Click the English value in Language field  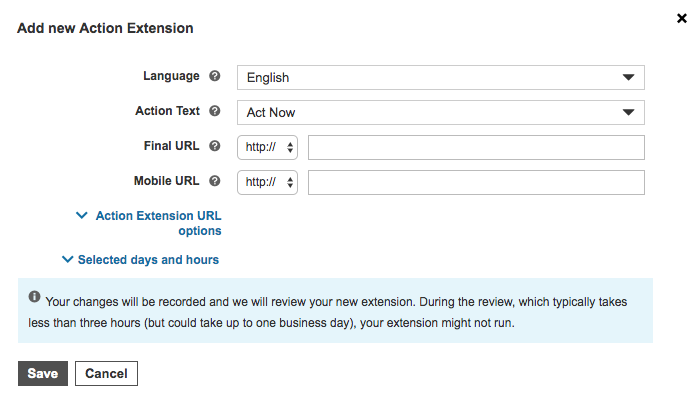[268, 78]
